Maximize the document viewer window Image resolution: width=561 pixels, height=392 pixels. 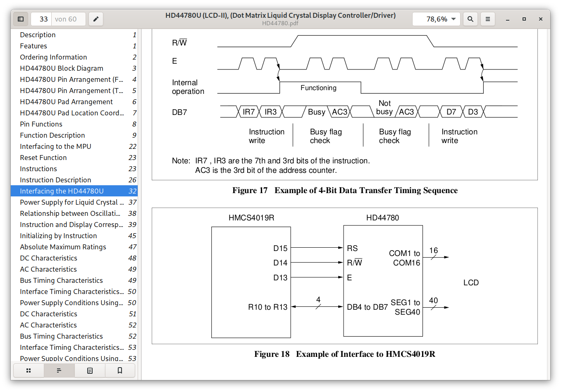click(524, 19)
